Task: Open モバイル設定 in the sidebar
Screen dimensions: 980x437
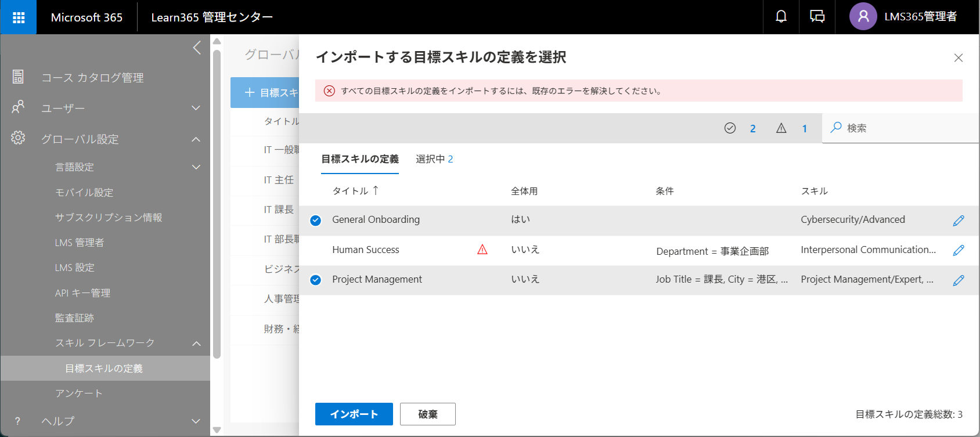Action: [84, 192]
